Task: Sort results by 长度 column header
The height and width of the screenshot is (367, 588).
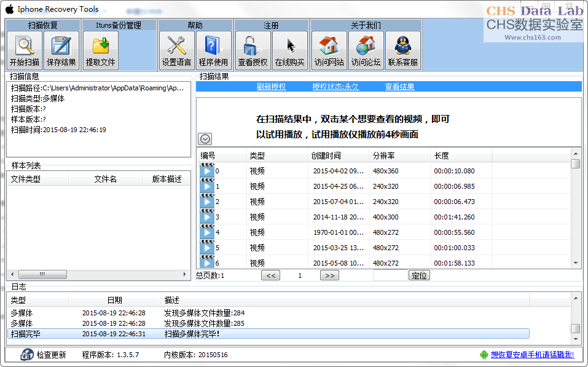Action: (461, 156)
